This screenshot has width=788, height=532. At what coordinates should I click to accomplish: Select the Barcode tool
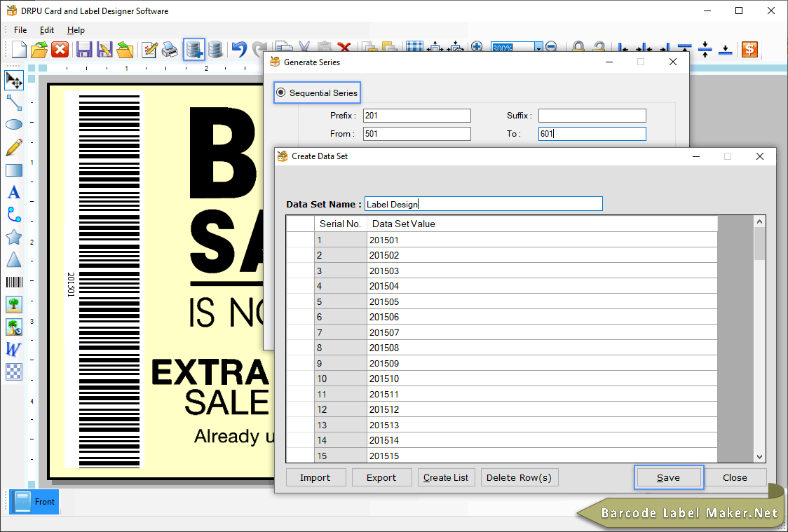tap(13, 282)
